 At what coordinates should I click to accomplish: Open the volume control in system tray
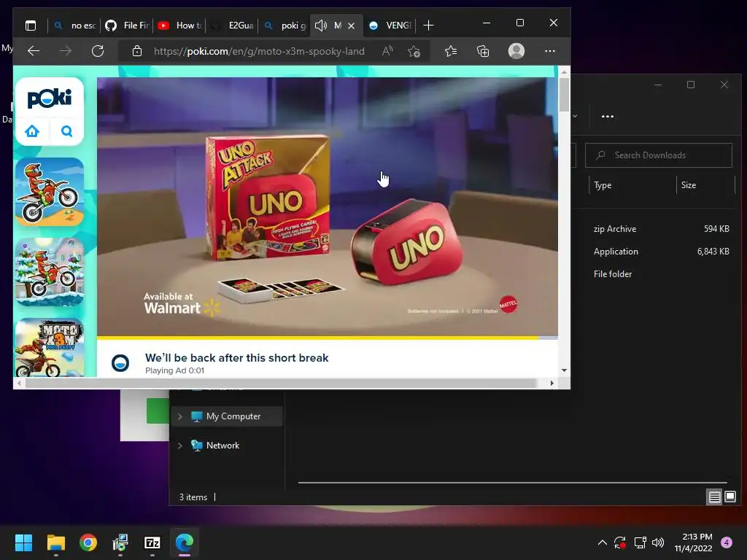(x=658, y=542)
